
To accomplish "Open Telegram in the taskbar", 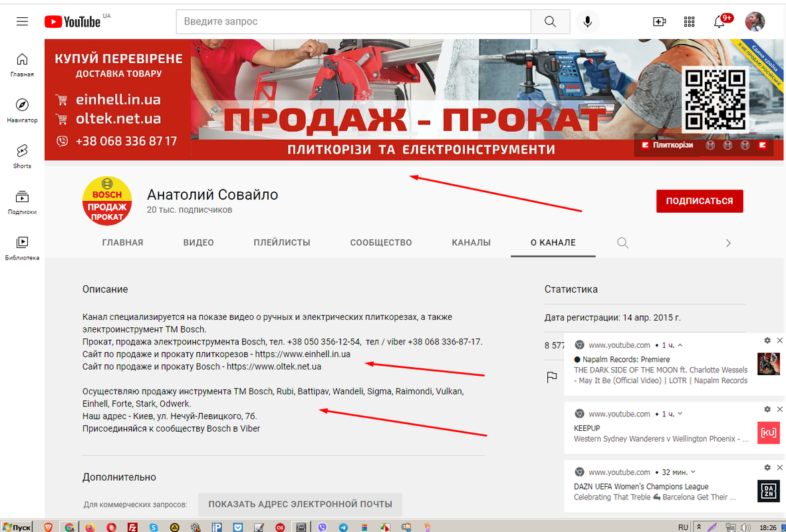I will (343, 527).
